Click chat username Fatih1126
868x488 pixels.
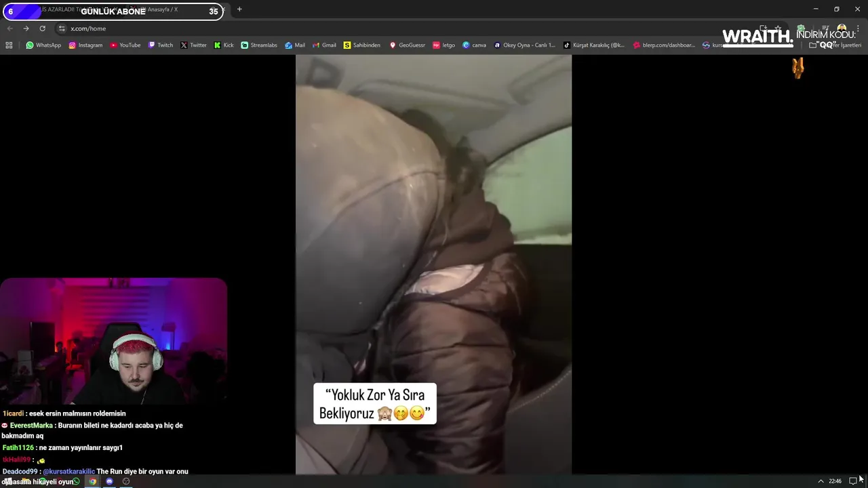point(18,448)
